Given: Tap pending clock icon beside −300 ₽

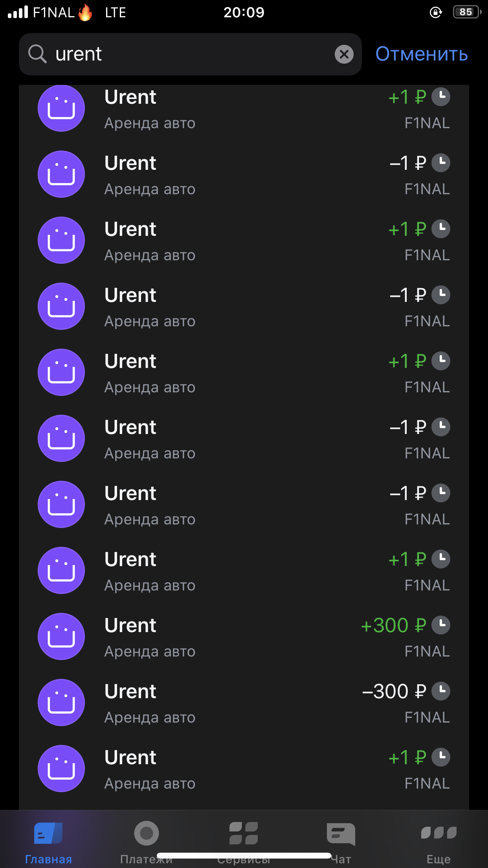Looking at the screenshot, I should [x=441, y=691].
